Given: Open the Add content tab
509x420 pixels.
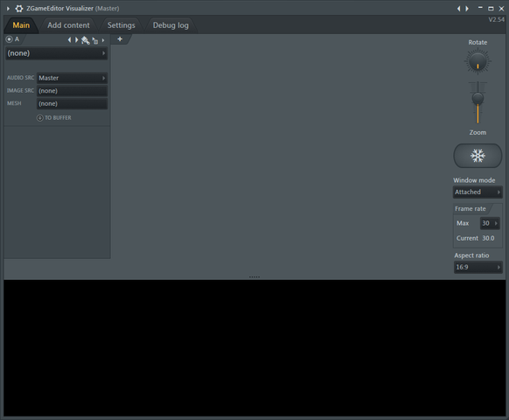Looking at the screenshot, I should [68, 25].
